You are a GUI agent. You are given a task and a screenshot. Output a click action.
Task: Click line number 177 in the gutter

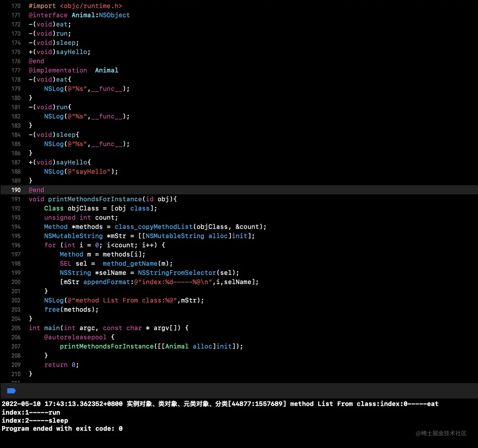[x=16, y=70]
